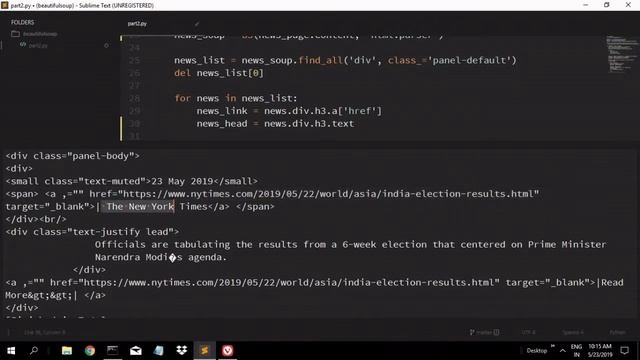
Task: Click nytimes URL in the span line
Action: [x=330, y=194]
